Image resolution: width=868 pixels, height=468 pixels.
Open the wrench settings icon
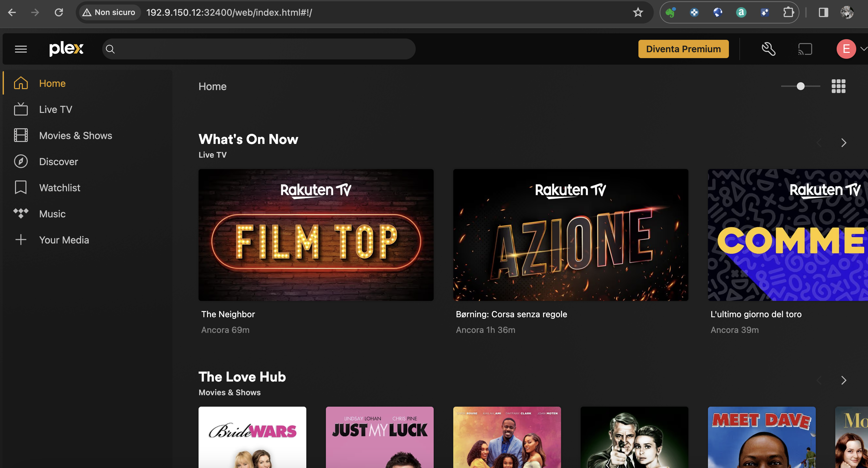click(x=768, y=49)
